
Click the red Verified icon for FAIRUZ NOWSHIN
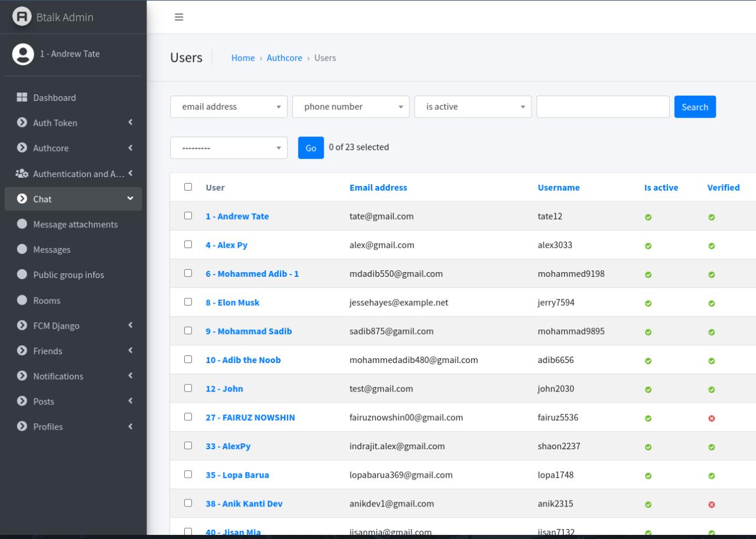click(712, 418)
